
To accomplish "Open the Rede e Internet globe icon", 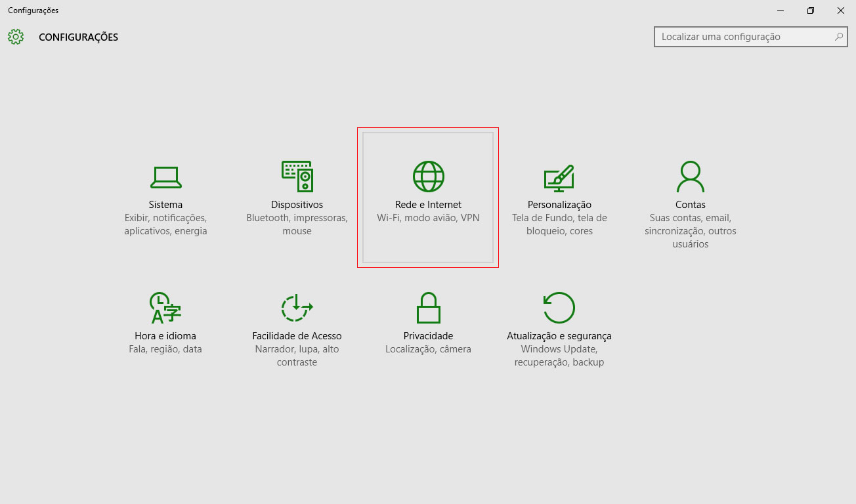I will click(x=428, y=176).
